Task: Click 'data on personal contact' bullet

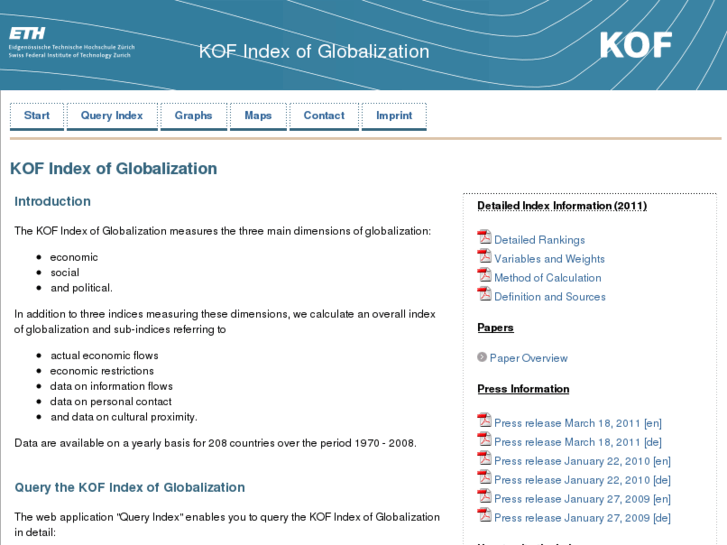Action: [111, 402]
